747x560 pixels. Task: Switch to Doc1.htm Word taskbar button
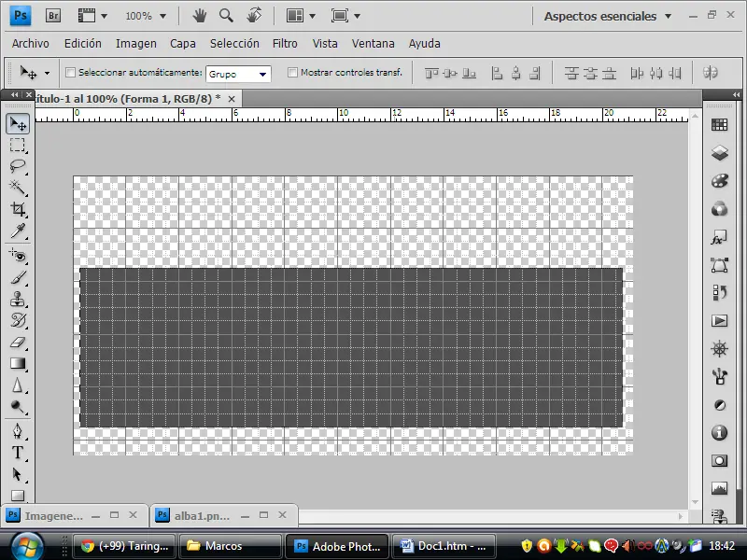(x=443, y=546)
